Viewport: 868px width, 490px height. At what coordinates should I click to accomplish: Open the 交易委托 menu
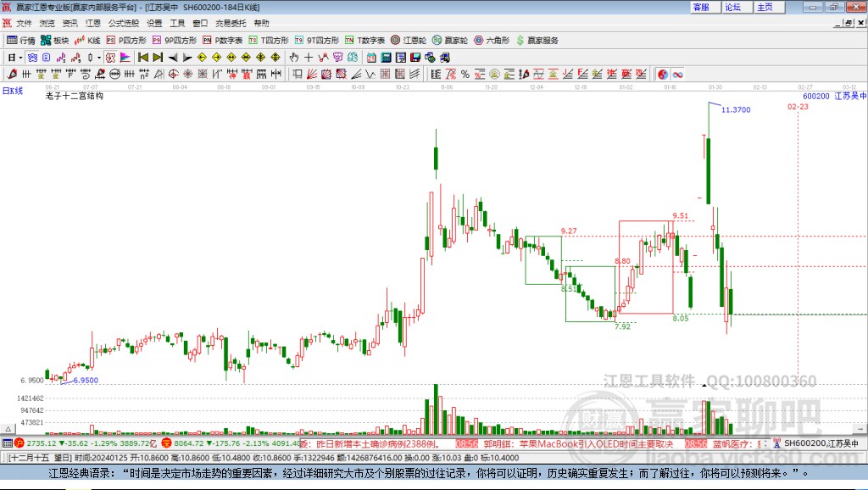coord(231,23)
